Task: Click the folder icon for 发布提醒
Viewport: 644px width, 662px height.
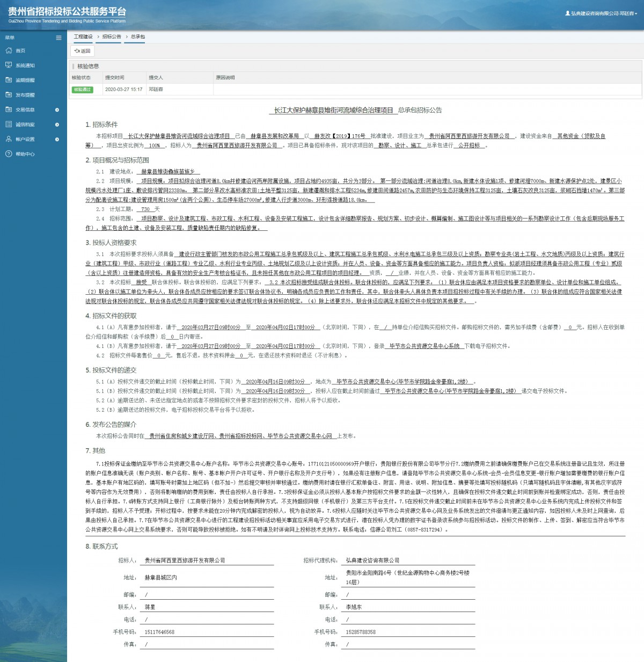Action: coord(9,94)
